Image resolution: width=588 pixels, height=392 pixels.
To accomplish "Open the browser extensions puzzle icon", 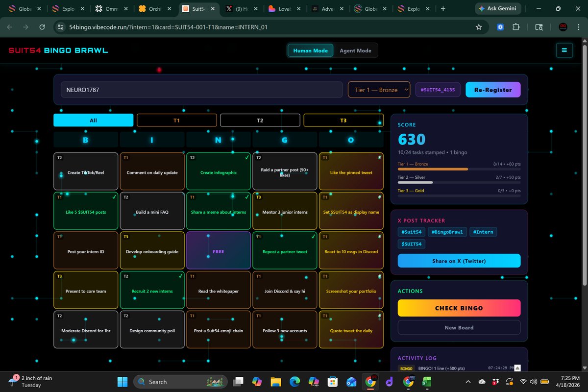I will (516, 27).
